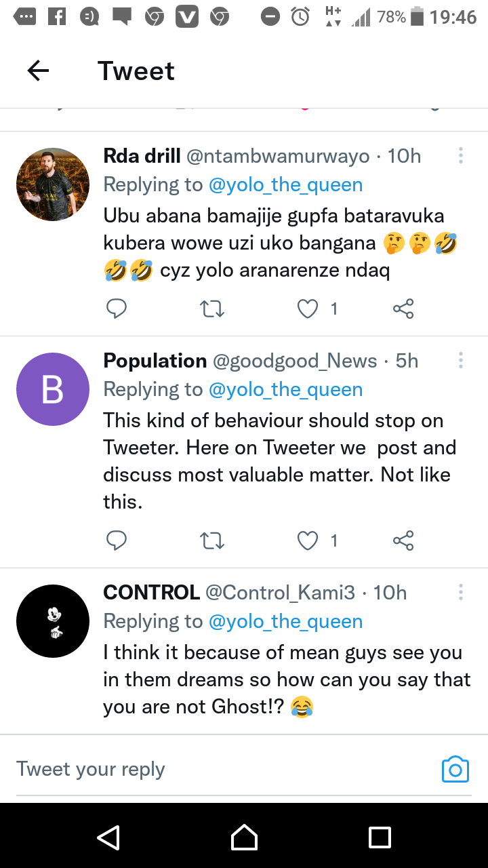Image resolution: width=488 pixels, height=868 pixels.
Task: Open @yolo_the_queen link in Population's reply
Action: [285, 390]
